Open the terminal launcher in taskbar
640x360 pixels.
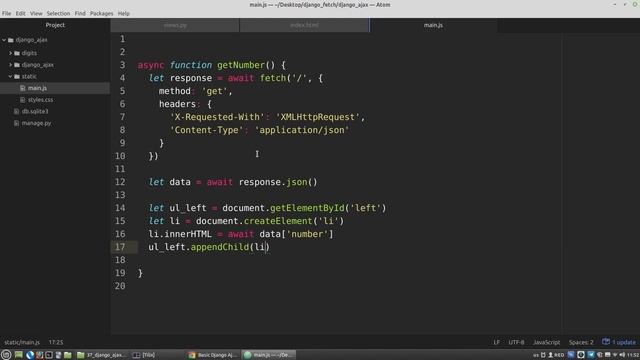(49, 355)
